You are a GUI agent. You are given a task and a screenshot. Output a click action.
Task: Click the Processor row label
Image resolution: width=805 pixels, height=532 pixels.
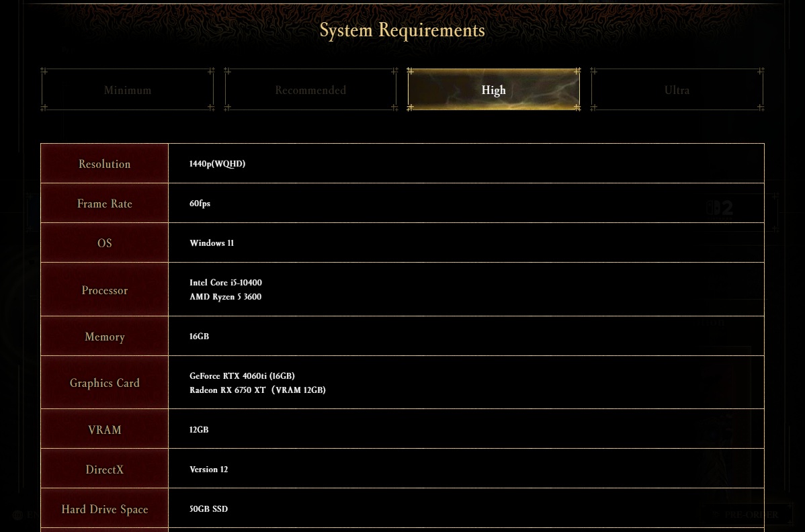[x=105, y=290]
